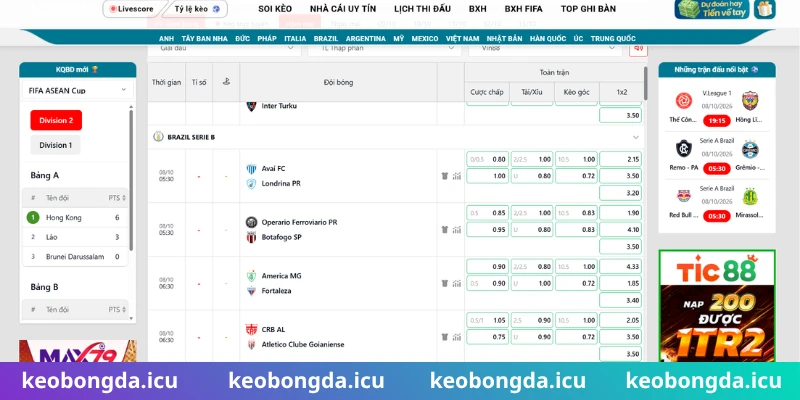The height and width of the screenshot is (400, 800).
Task: Select America MG 1x2 odds 4.33
Action: 620,266
